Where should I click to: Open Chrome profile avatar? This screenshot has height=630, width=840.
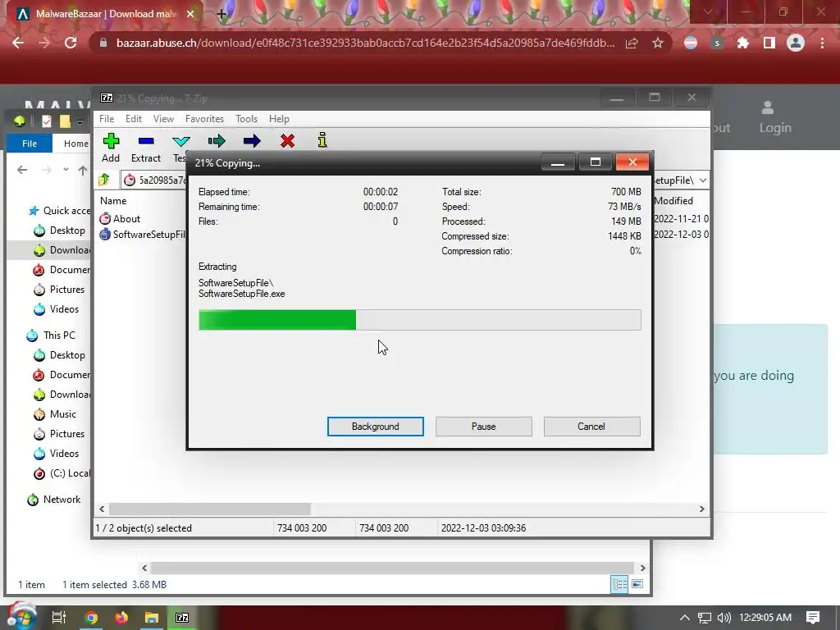(796, 43)
